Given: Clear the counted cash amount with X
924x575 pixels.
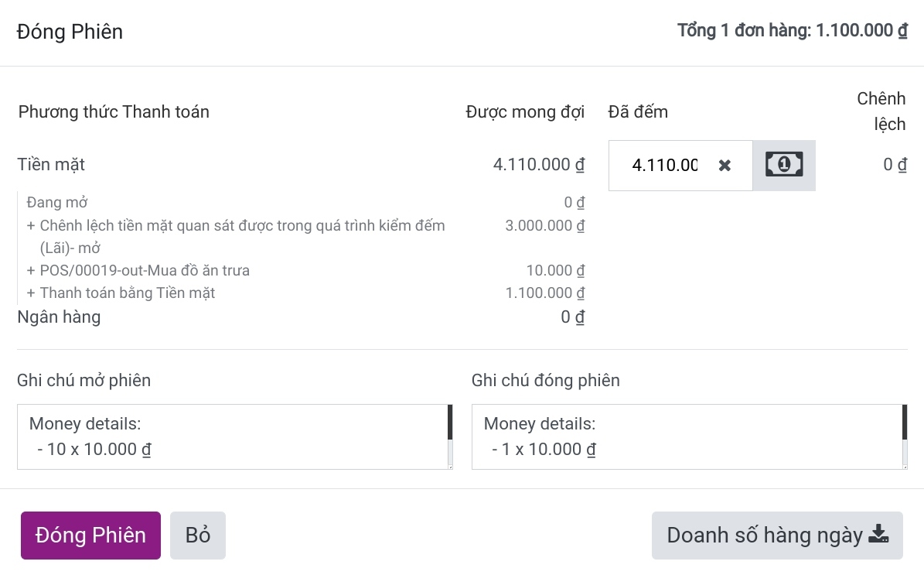Looking at the screenshot, I should point(725,166).
